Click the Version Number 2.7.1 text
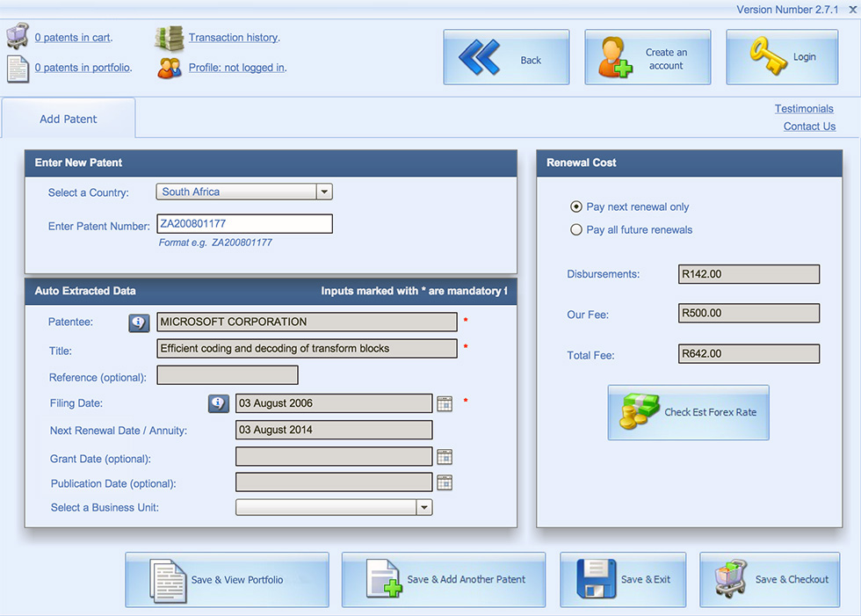 [787, 10]
